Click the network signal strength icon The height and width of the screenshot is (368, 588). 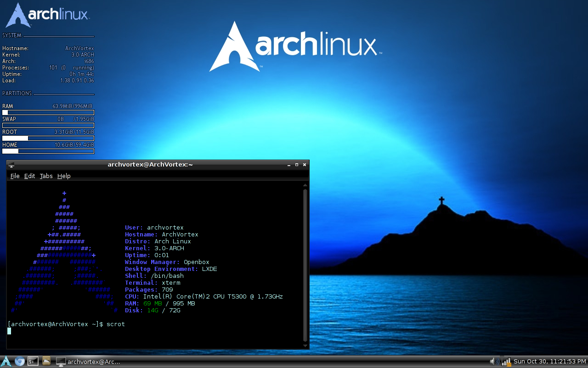[x=505, y=362]
